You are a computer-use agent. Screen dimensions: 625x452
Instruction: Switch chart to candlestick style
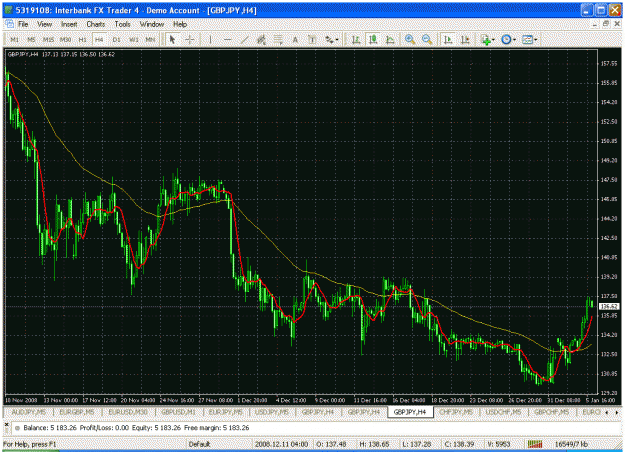[x=373, y=39]
